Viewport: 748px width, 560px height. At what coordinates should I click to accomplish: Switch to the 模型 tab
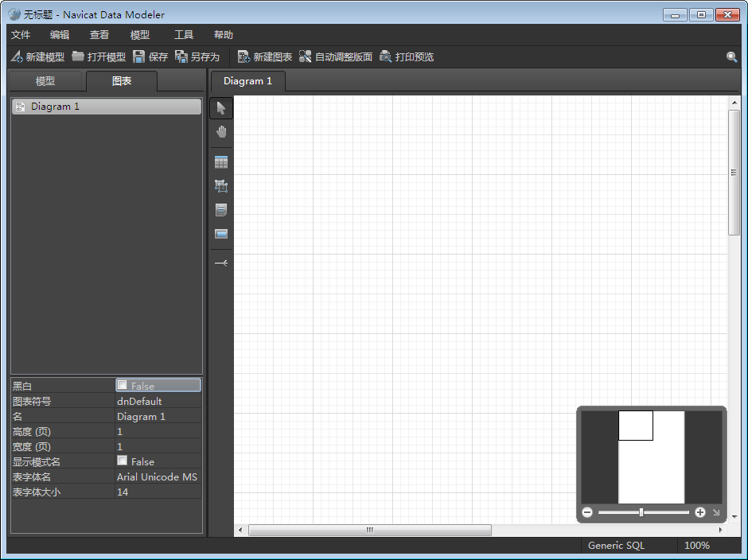[45, 80]
